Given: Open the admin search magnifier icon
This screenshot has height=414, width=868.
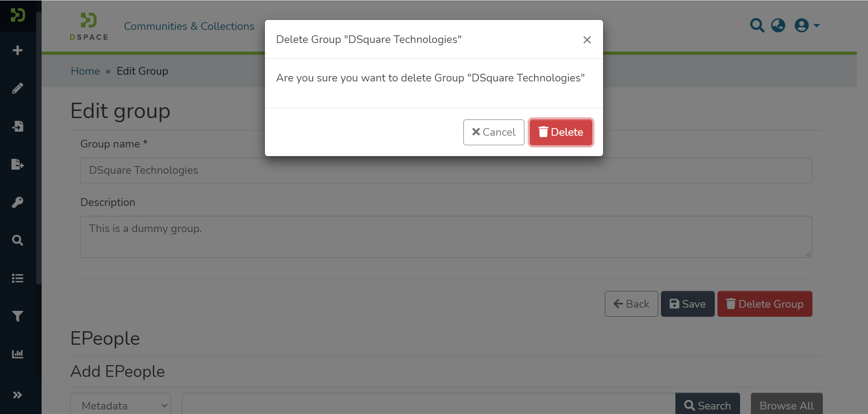Looking at the screenshot, I should (x=18, y=240).
